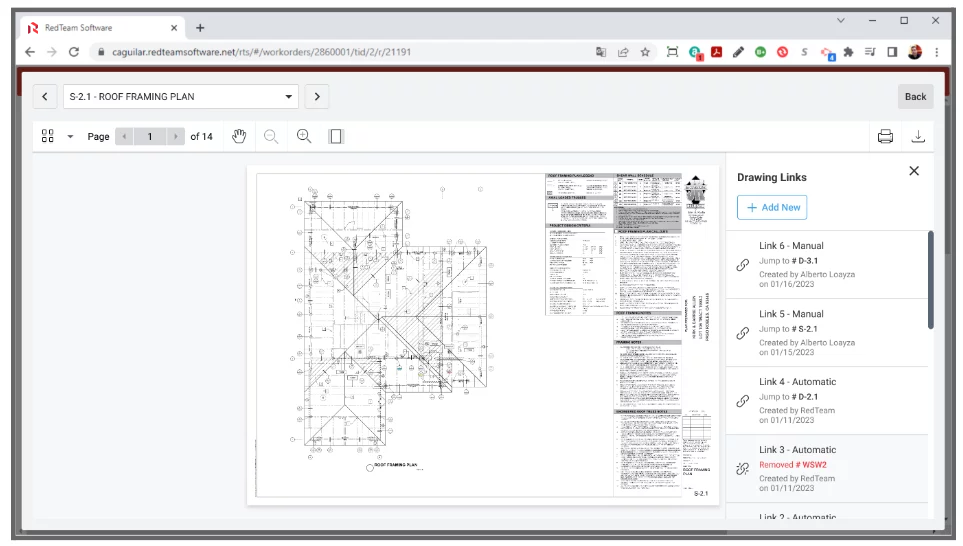Click the link icon for Link 4
The image size is (963, 546).
click(743, 400)
